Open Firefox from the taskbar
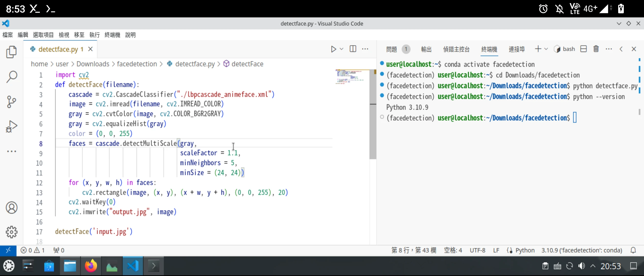This screenshot has height=276, width=644. pyautogui.click(x=91, y=266)
